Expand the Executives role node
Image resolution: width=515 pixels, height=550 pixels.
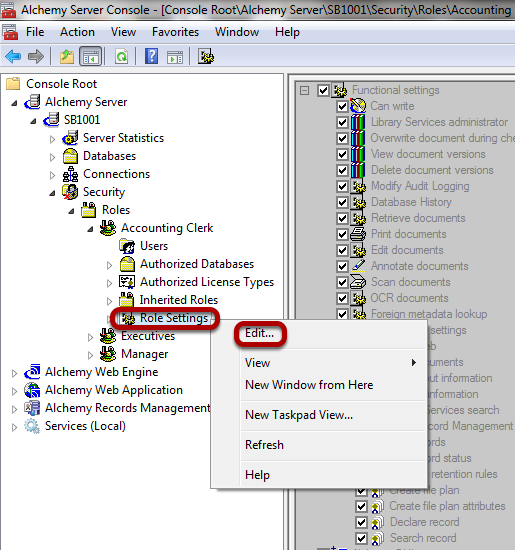90,337
